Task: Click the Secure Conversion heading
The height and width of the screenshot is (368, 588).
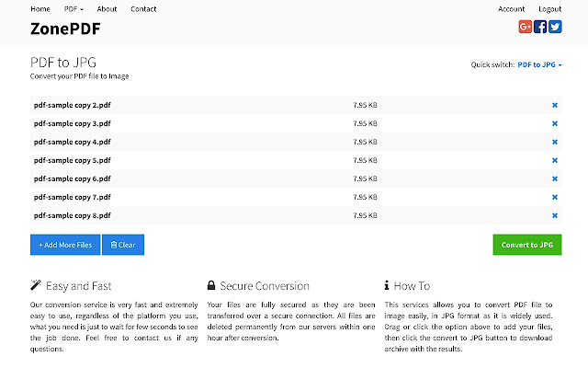Action: [x=265, y=286]
